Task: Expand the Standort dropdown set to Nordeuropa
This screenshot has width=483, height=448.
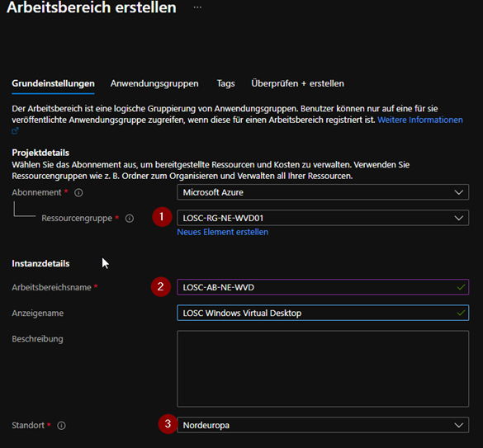Action: (323, 425)
